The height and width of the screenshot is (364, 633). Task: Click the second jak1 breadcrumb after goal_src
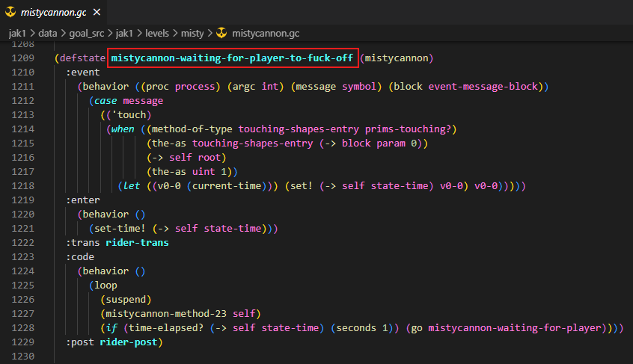(124, 34)
